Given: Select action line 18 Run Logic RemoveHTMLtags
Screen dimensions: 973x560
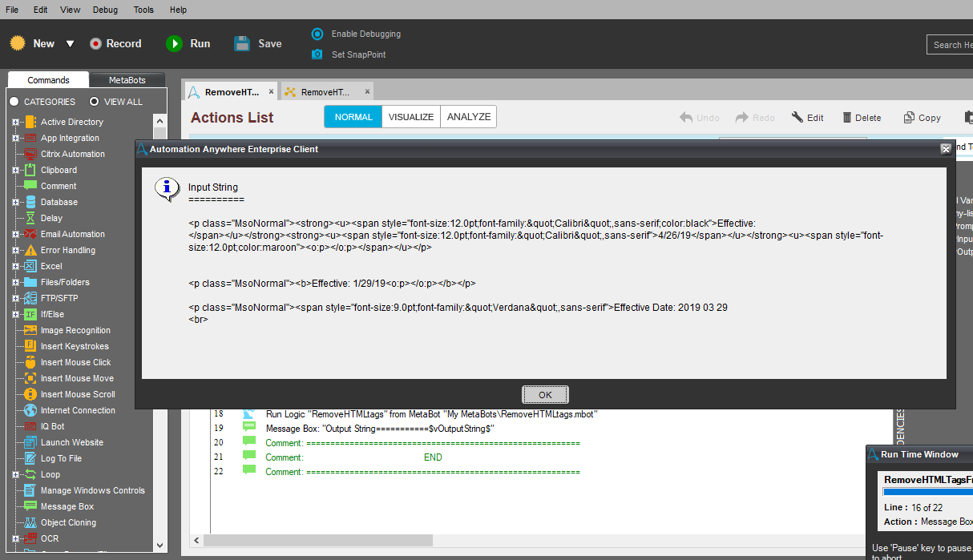Looking at the screenshot, I should (x=432, y=414).
